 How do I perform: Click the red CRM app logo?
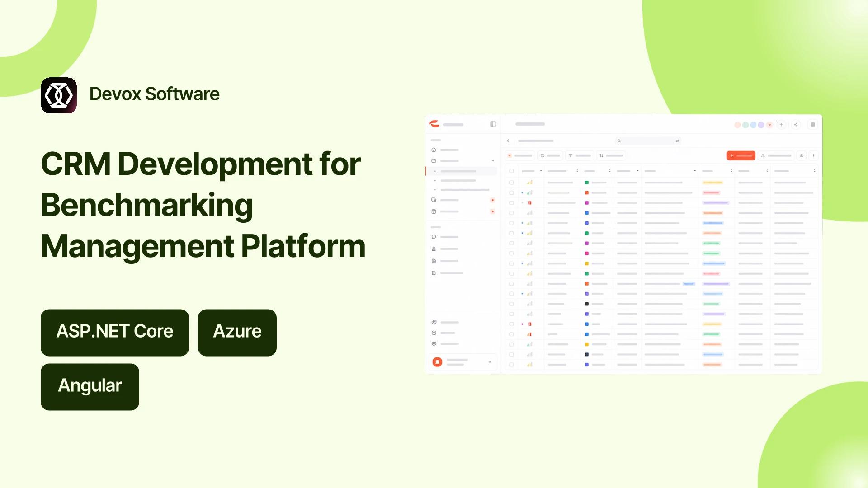pos(434,124)
